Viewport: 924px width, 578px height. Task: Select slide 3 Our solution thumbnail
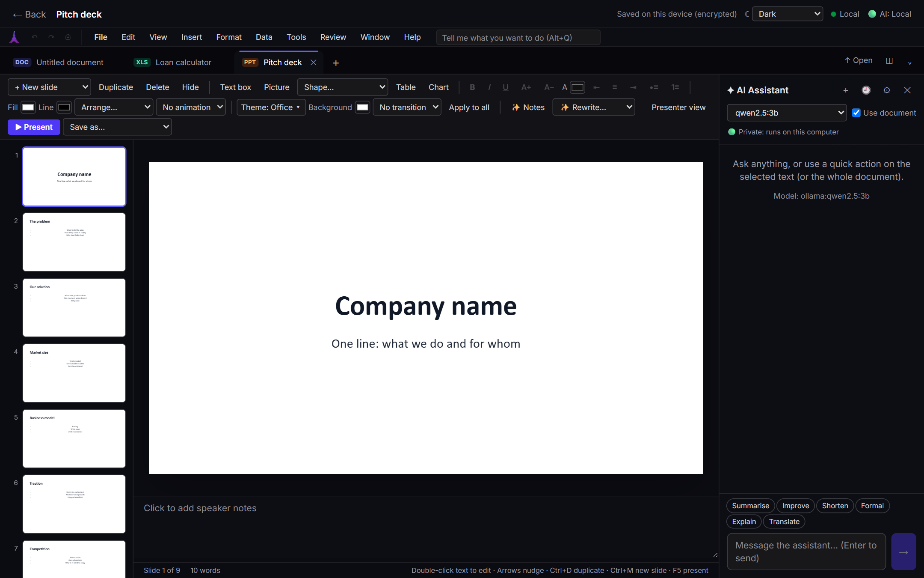(74, 307)
